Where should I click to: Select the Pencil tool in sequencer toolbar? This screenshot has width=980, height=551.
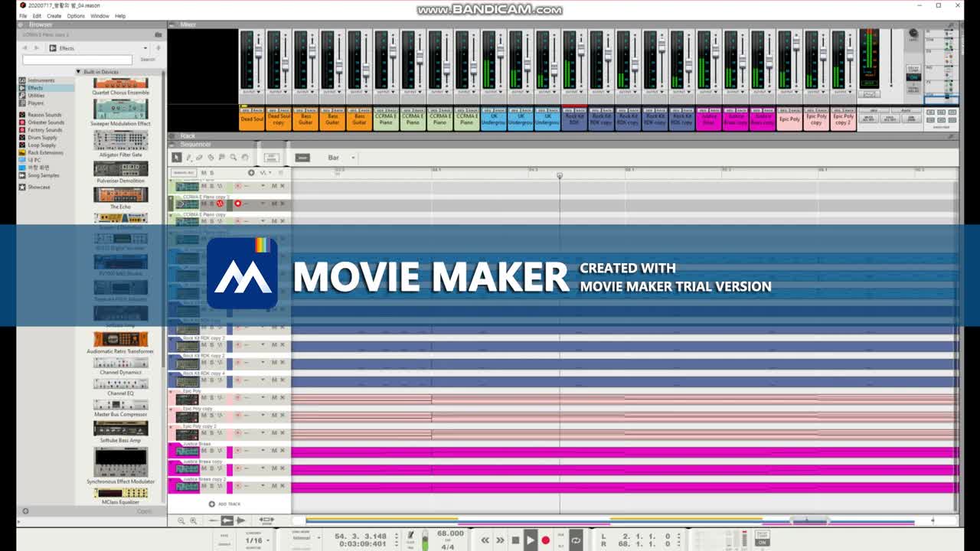[188, 158]
